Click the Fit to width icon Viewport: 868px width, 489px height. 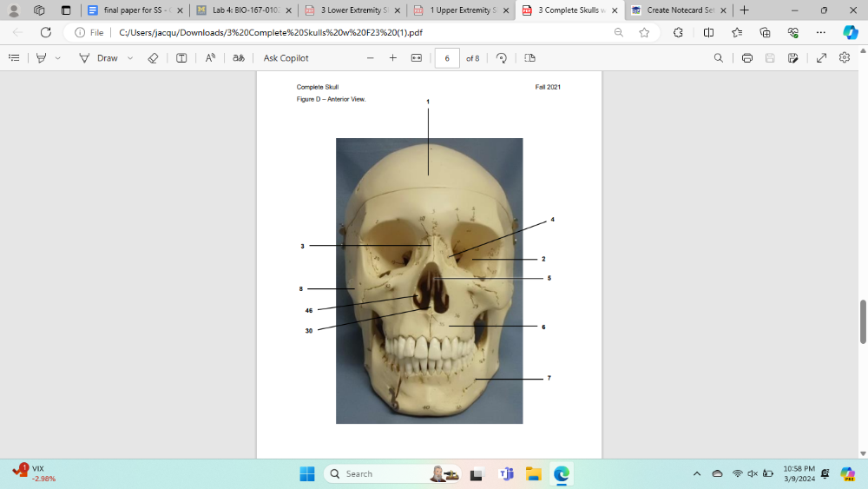[416, 58]
